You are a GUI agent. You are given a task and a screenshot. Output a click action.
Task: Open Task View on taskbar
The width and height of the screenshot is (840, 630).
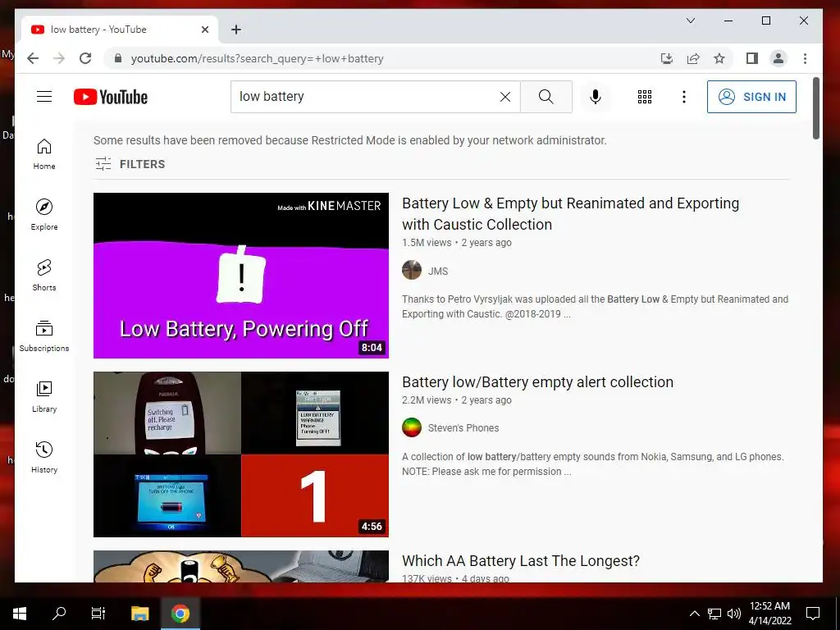pyautogui.click(x=98, y=614)
